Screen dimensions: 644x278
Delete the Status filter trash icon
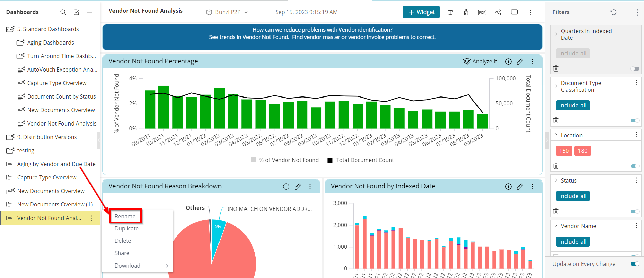(556, 211)
